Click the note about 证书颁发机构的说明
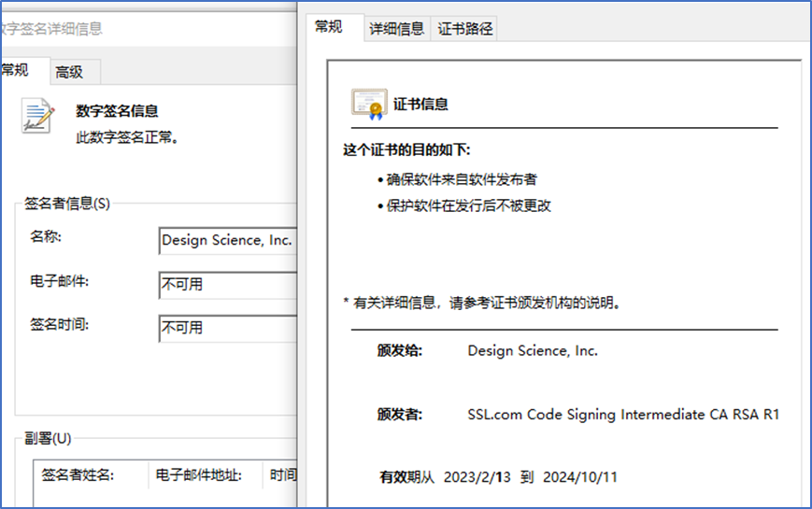The height and width of the screenshot is (509, 812). coord(482,303)
